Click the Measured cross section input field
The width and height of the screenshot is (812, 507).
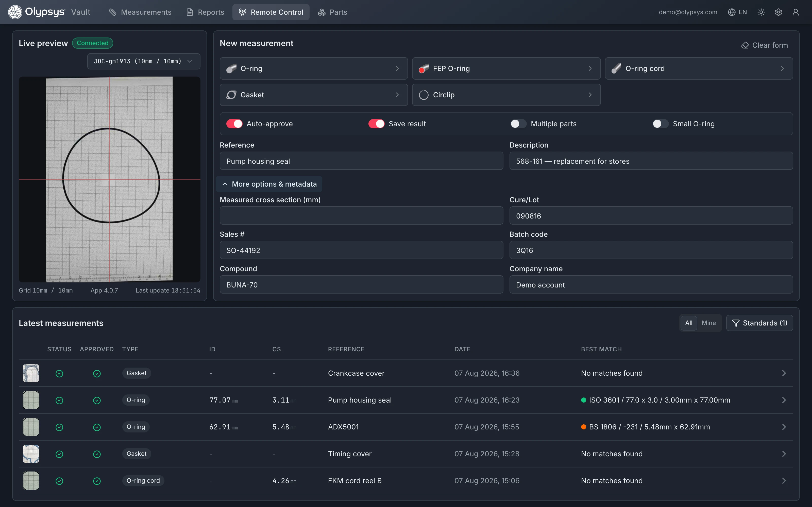coord(361,216)
